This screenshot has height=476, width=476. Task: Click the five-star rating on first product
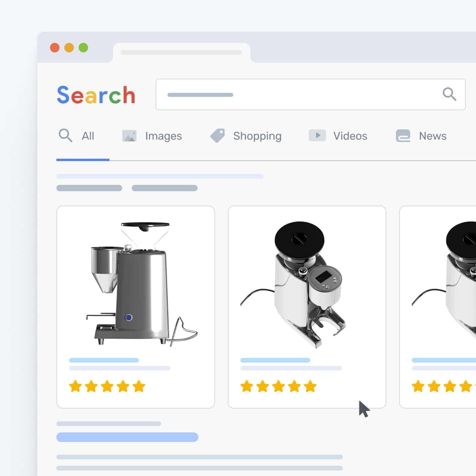(107, 386)
